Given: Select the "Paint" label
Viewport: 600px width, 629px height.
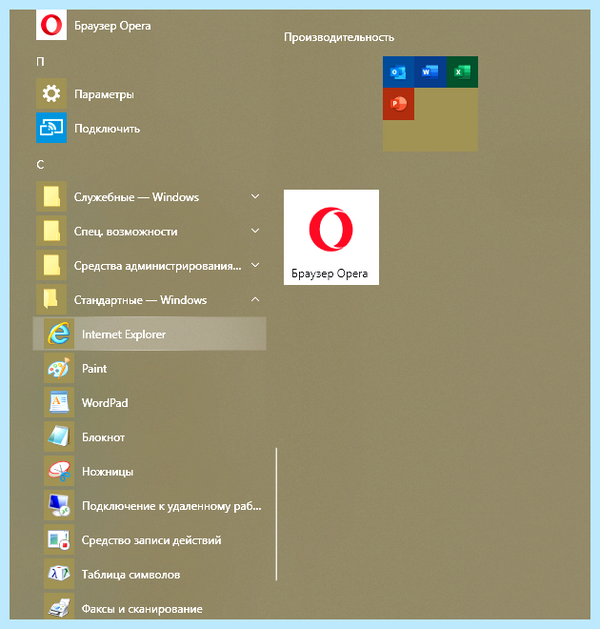Looking at the screenshot, I should (94, 369).
